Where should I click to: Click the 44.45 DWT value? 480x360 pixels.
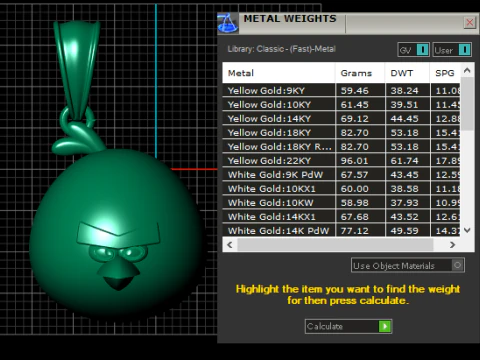coord(404,119)
